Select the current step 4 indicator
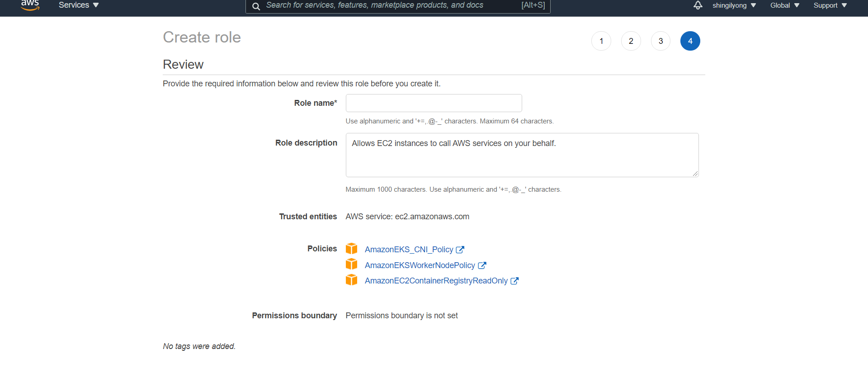 pos(690,41)
